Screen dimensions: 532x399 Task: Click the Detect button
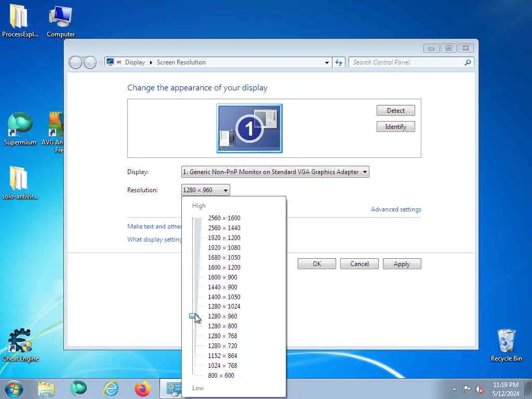point(395,110)
